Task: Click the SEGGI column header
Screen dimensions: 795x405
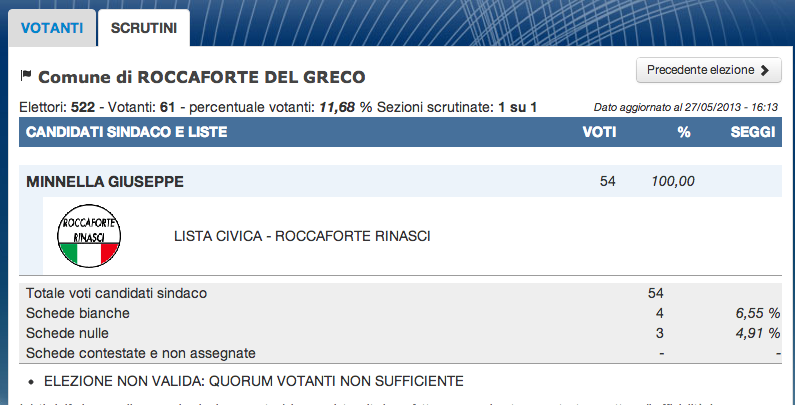Action: tap(753, 132)
